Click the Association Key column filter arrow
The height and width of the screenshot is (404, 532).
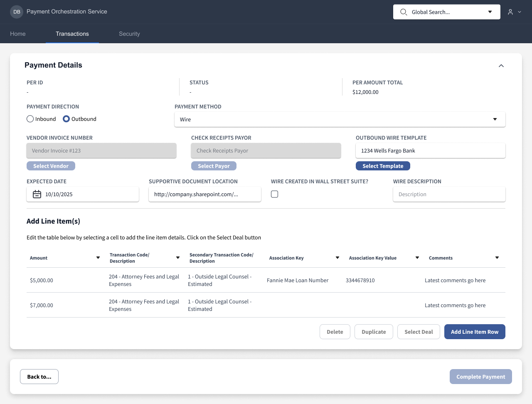click(337, 258)
